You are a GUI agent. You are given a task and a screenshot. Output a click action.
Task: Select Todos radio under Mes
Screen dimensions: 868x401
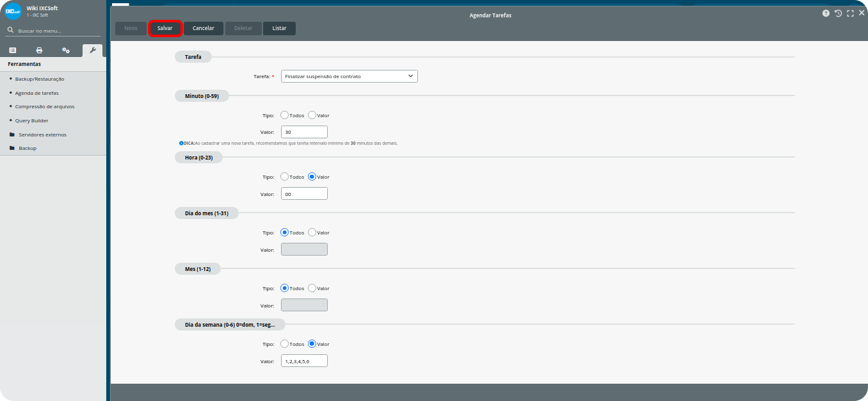pos(285,288)
